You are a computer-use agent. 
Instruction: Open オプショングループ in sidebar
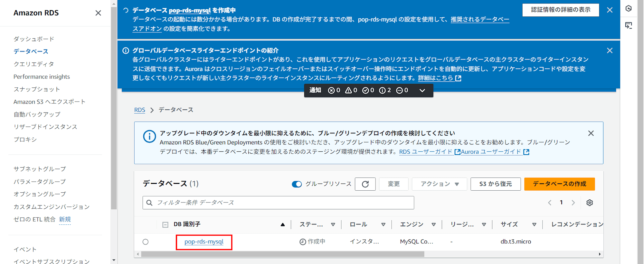(40, 194)
